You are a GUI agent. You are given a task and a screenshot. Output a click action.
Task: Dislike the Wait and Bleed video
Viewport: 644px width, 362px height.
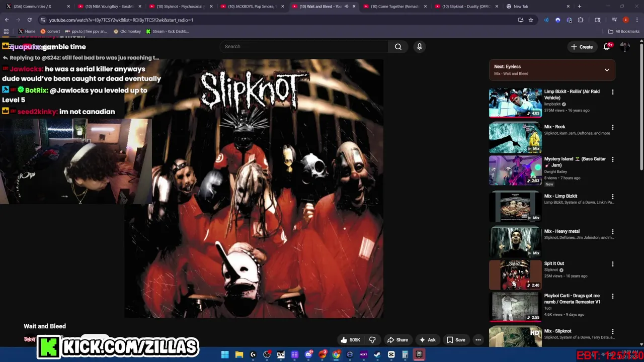(x=372, y=340)
